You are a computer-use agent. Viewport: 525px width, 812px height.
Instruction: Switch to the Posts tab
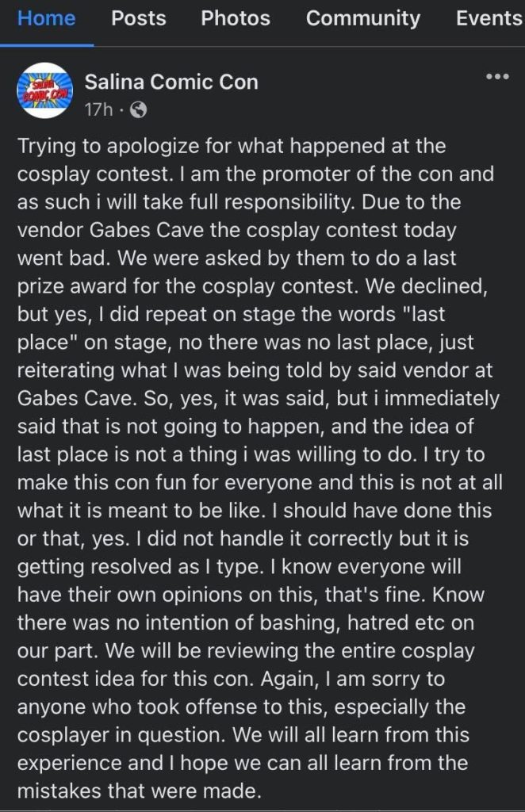click(x=139, y=18)
